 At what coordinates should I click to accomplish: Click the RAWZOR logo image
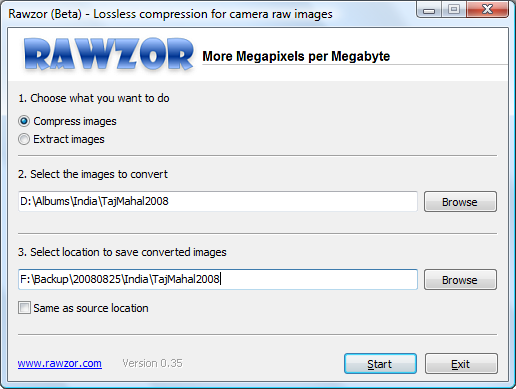[109, 54]
